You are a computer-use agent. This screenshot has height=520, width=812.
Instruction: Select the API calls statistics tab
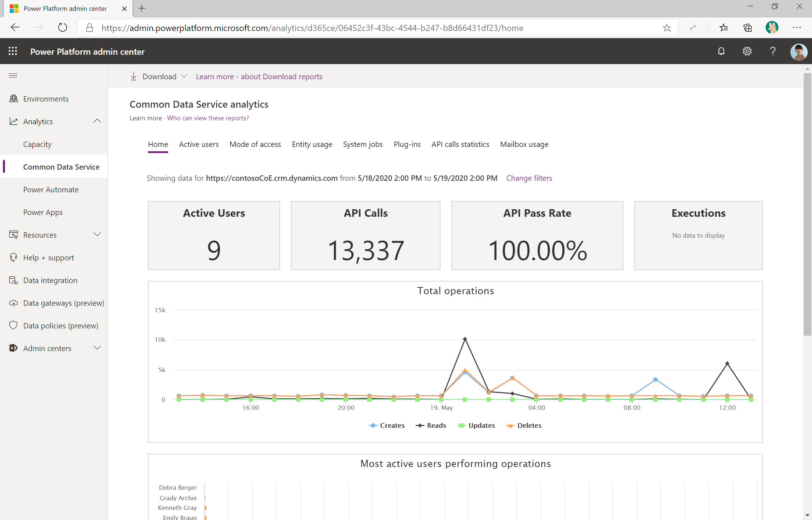point(460,144)
